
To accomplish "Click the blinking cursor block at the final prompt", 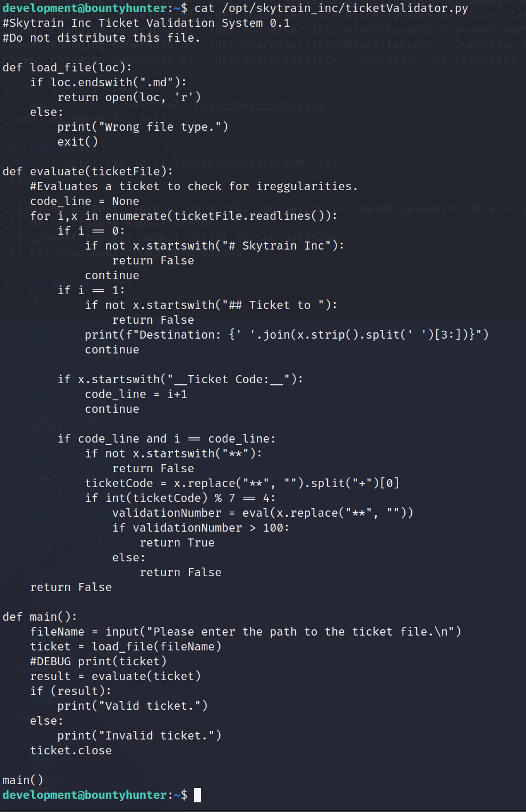I will [x=198, y=795].
